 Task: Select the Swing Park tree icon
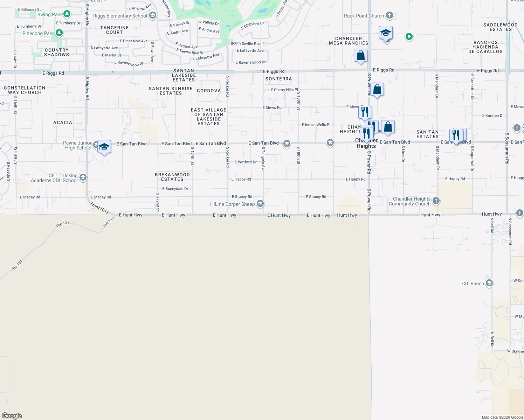(66, 14)
